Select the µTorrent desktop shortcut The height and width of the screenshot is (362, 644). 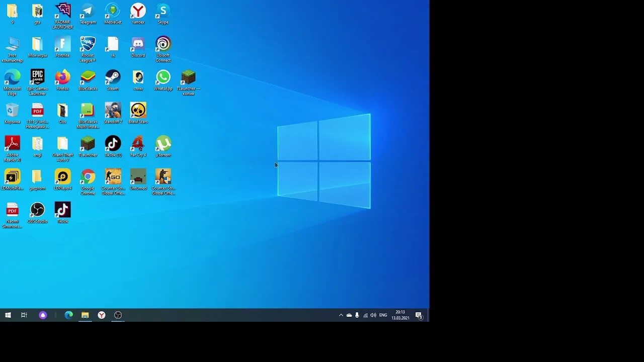pyautogui.click(x=163, y=146)
